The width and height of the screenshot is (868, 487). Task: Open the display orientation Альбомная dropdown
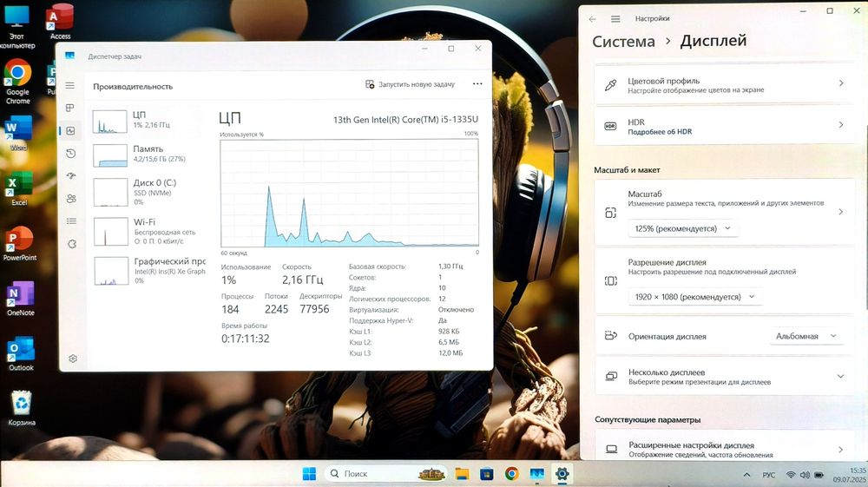coord(806,336)
